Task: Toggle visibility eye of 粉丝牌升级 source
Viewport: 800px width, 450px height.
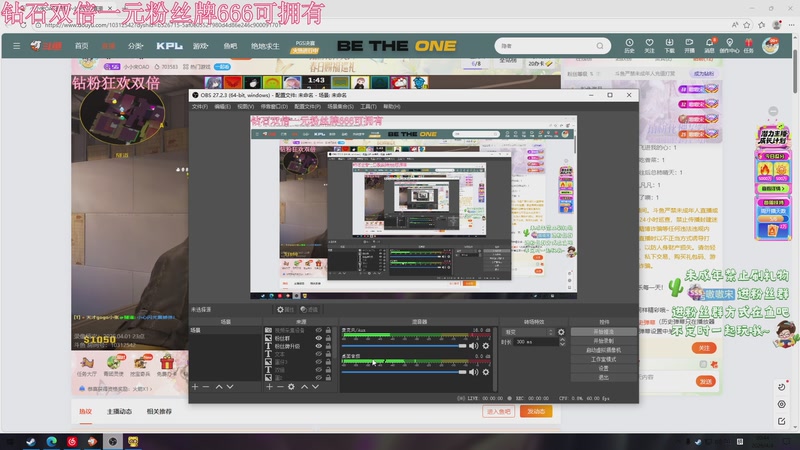Action: 319,346
